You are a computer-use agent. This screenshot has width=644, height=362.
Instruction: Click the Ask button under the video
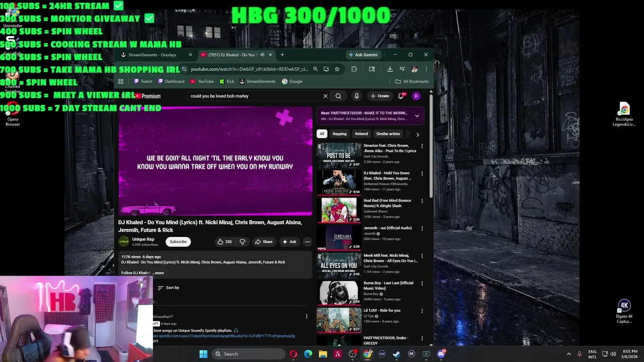pyautogui.click(x=289, y=242)
